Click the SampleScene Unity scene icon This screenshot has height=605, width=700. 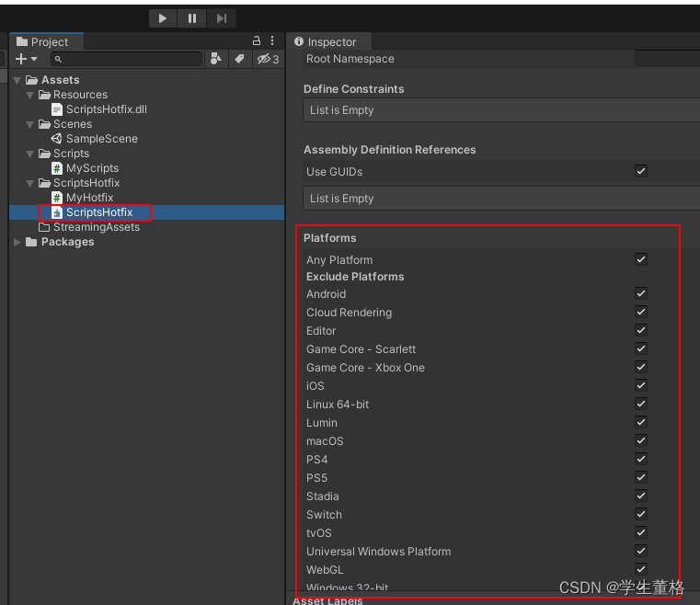pyautogui.click(x=57, y=139)
